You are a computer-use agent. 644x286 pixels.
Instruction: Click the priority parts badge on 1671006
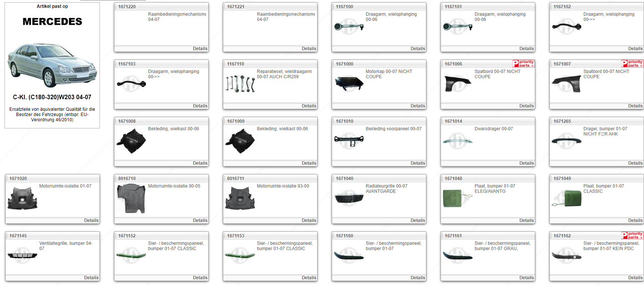point(523,64)
